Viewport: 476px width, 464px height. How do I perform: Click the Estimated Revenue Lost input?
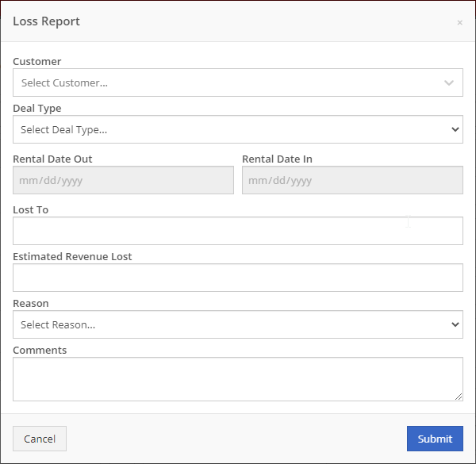pos(238,278)
